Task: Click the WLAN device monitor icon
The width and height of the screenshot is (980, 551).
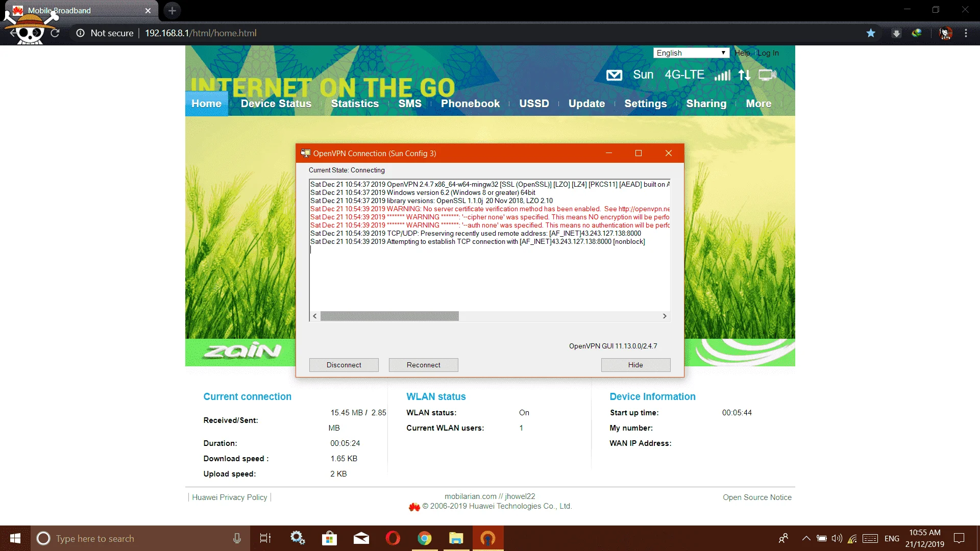Action: click(x=767, y=76)
